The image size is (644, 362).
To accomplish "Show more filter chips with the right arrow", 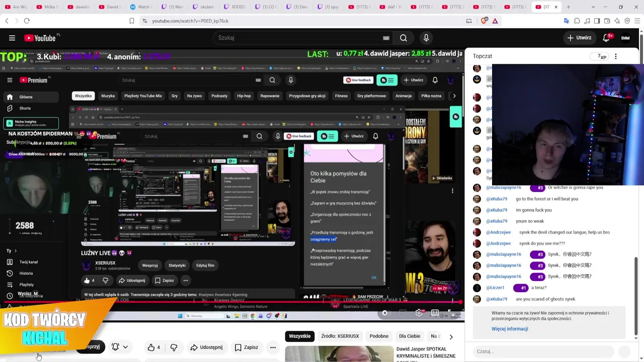I will point(451,336).
